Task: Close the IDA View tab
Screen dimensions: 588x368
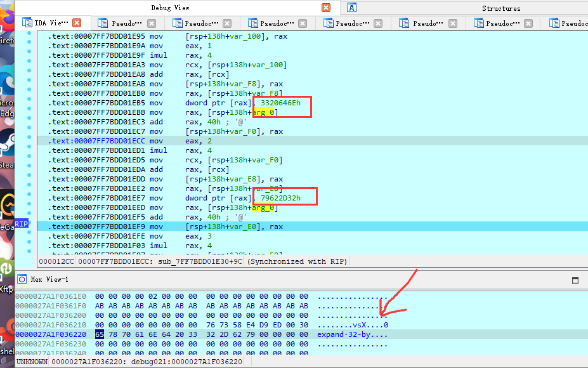Action: (x=77, y=23)
